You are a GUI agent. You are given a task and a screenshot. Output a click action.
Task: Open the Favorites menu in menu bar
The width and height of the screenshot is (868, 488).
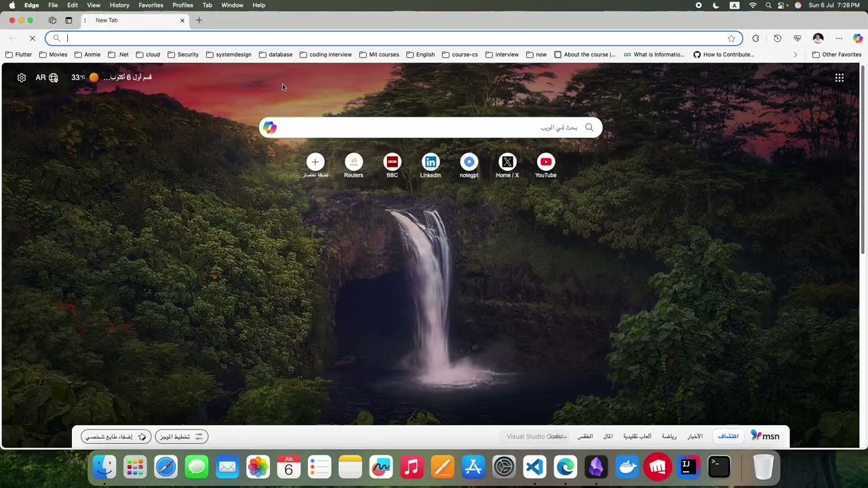[151, 5]
